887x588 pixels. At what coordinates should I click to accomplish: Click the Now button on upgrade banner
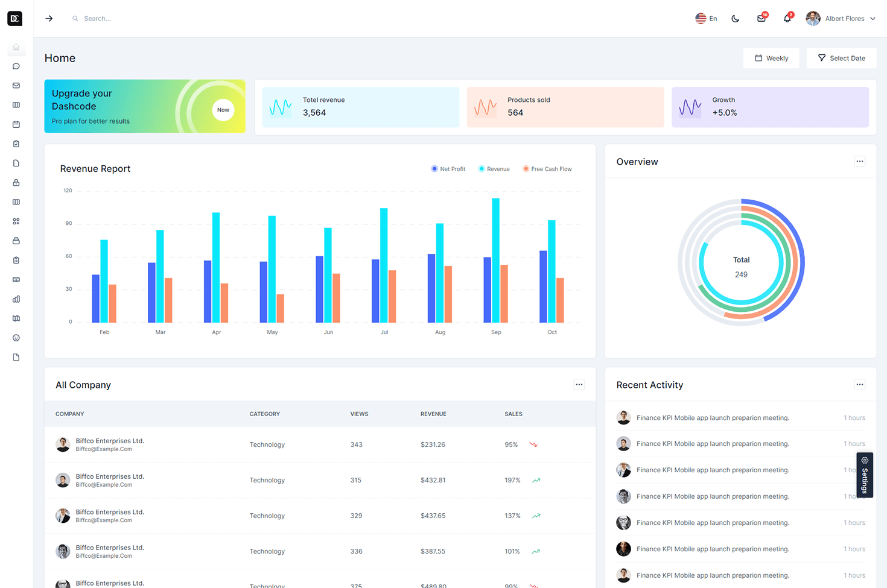pyautogui.click(x=223, y=110)
